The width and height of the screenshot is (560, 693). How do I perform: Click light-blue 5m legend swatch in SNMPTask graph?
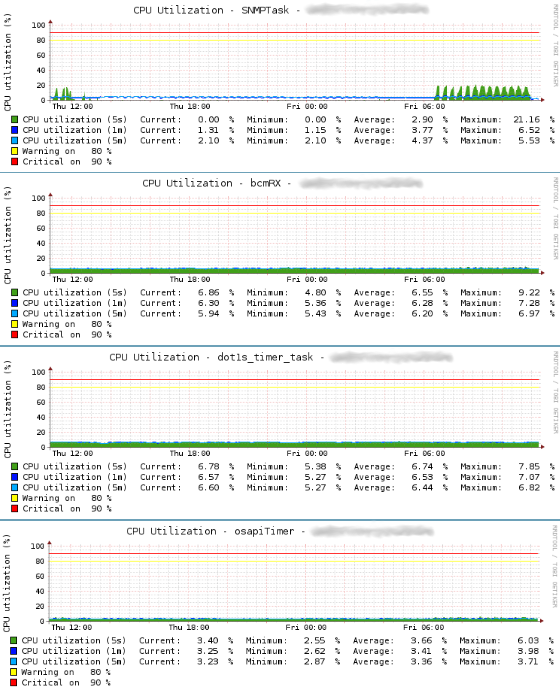(15, 141)
